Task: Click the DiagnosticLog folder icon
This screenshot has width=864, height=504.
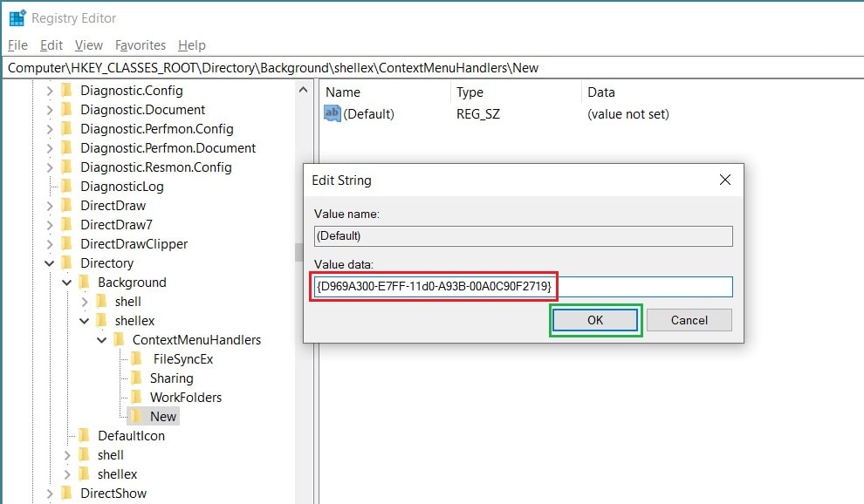Action: click(66, 187)
